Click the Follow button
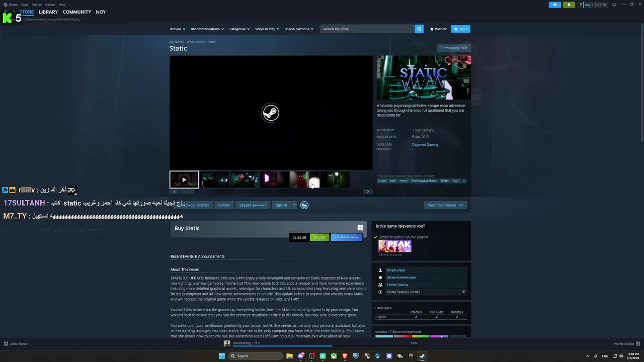 [x=224, y=205]
